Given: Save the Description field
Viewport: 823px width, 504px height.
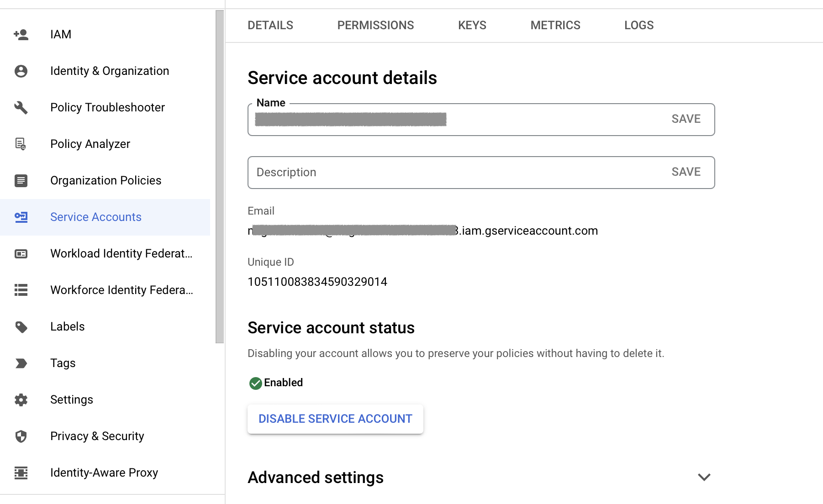Looking at the screenshot, I should pos(686,172).
